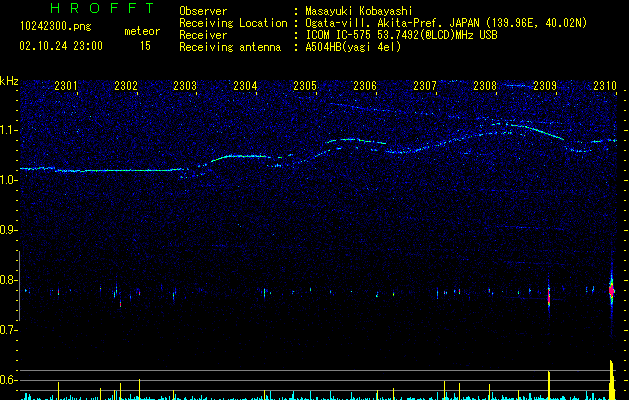This screenshot has width=629, height=400.
Task: Click the 2310 time marker
Action: coord(605,86)
